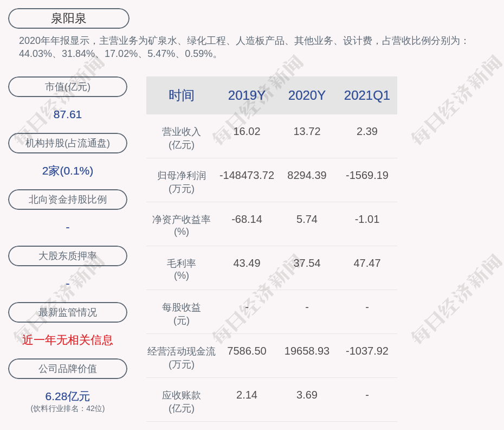This screenshot has height=430, width=504.
Task: Click the 2019Y column header
Action: click(247, 95)
